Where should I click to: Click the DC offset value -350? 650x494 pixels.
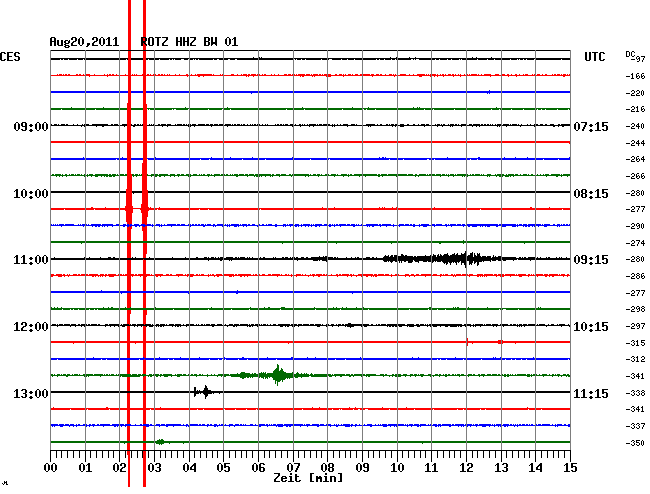point(635,443)
